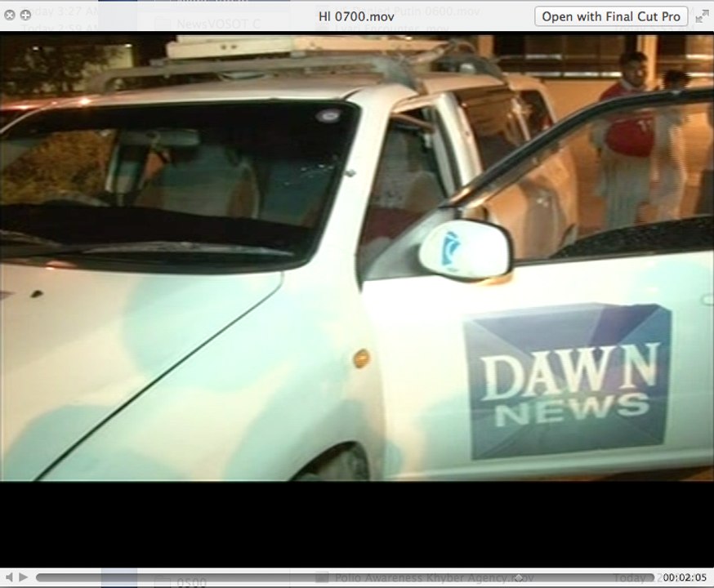Click the 00:02:05 time display
714x588 pixels.
tap(685, 577)
